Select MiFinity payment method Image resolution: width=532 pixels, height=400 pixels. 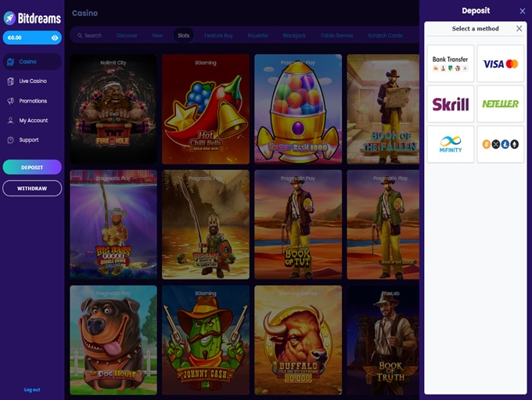(451, 144)
